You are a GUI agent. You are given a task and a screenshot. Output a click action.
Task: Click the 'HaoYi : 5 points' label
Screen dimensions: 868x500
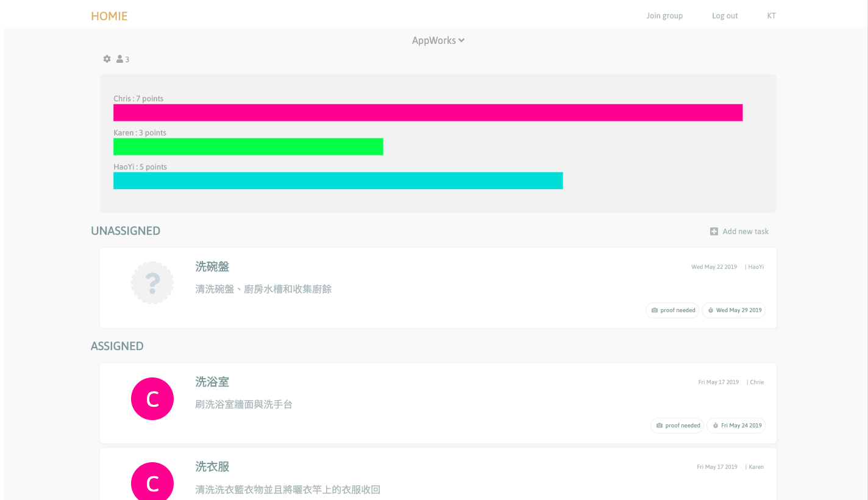tap(140, 167)
